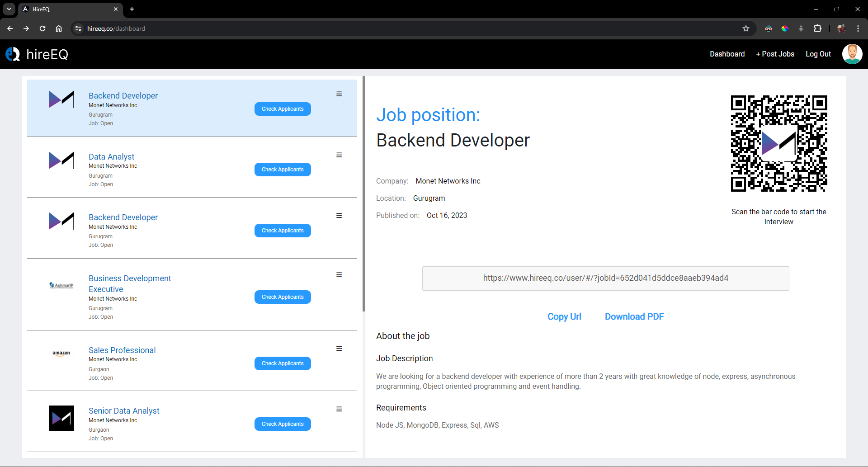
Task: Open Chrome's three-dot menu
Action: coord(858,28)
